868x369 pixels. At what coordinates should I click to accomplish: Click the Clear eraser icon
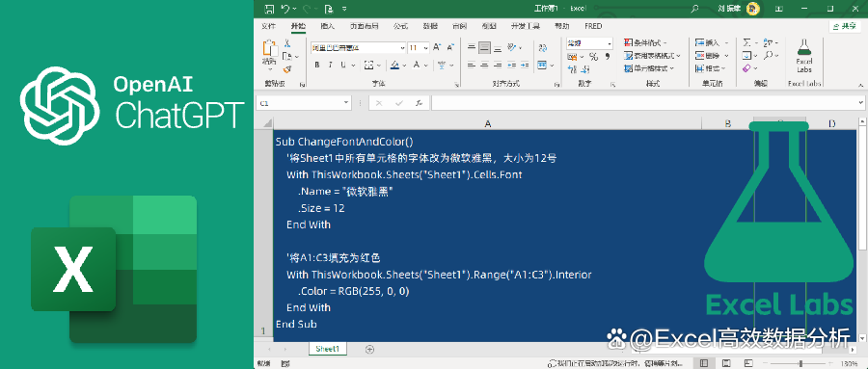(x=747, y=68)
